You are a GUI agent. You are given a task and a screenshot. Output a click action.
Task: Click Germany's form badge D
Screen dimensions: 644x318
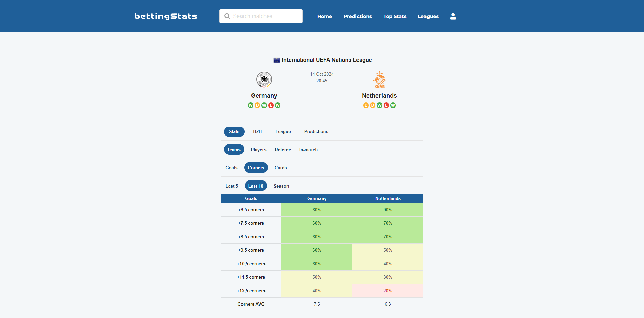tap(257, 105)
